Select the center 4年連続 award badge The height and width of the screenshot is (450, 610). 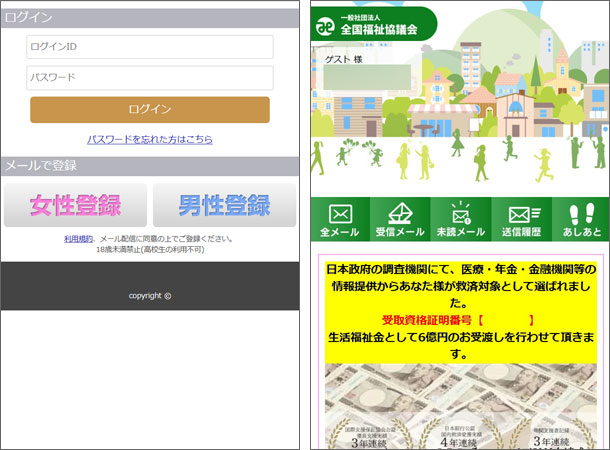pyautogui.click(x=462, y=432)
